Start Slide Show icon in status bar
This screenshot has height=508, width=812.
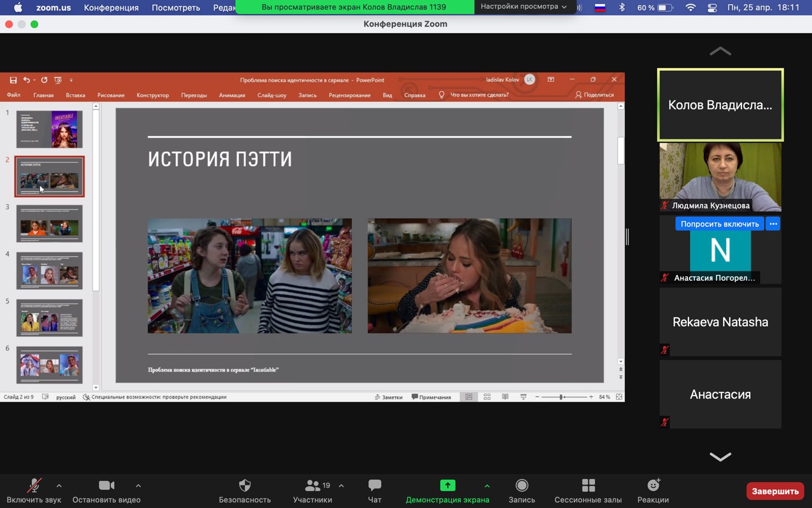point(523,397)
